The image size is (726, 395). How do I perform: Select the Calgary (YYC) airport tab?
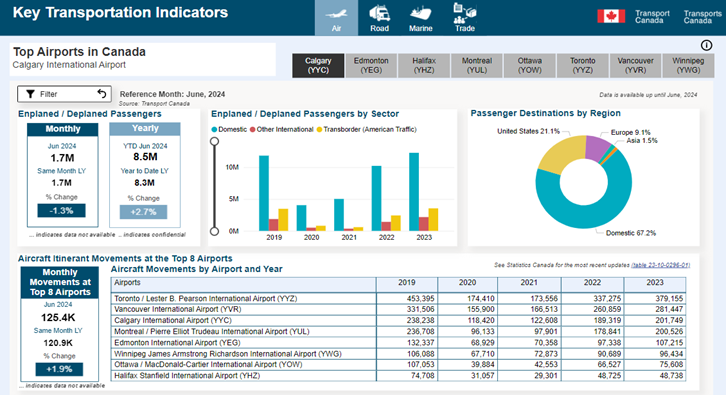point(318,65)
